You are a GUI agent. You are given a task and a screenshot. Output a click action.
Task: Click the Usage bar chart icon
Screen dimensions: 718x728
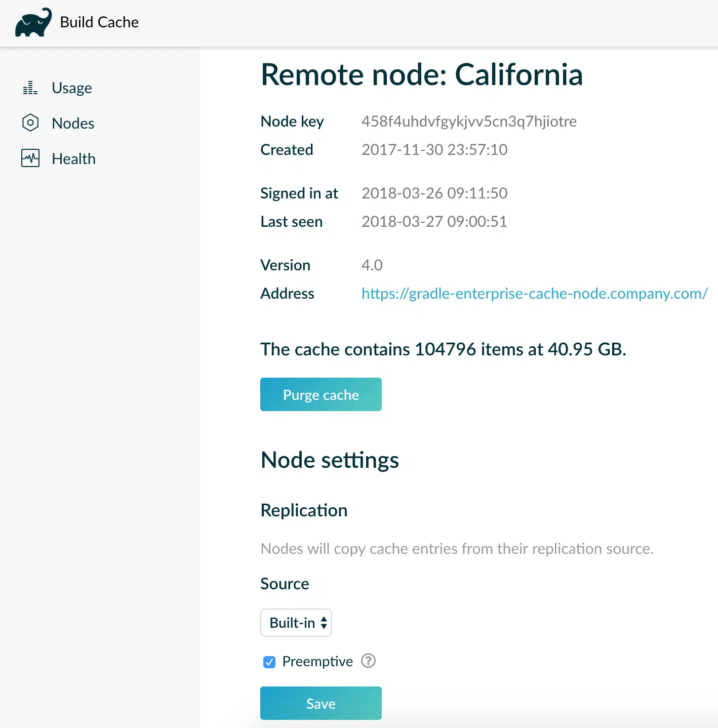tap(30, 88)
